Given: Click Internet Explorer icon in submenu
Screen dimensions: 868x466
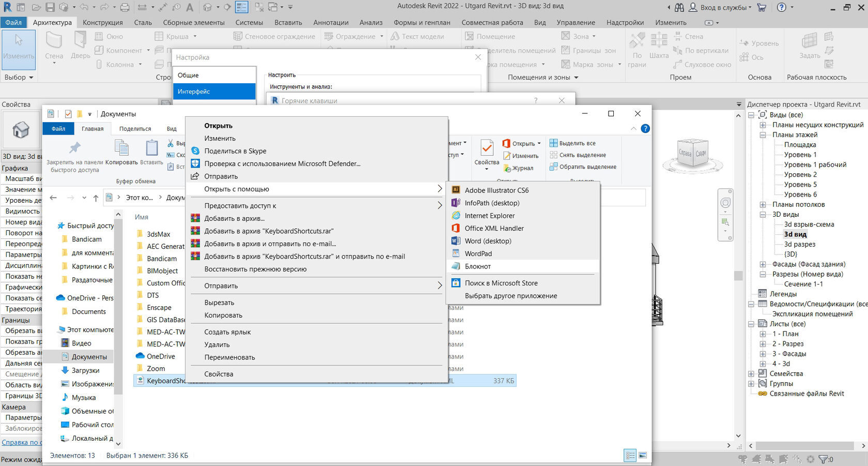Looking at the screenshot, I should pos(456,216).
